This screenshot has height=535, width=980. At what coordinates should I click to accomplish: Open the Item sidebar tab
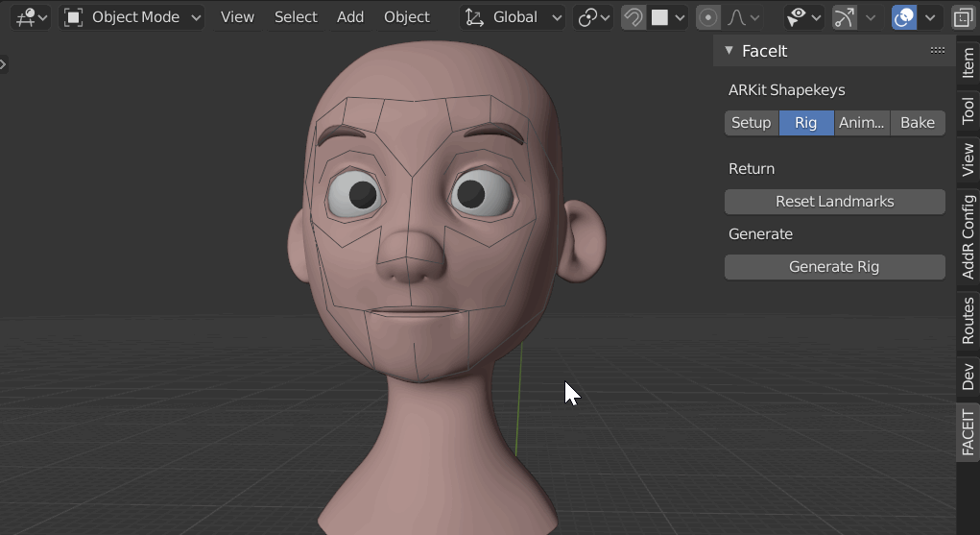pos(968,61)
